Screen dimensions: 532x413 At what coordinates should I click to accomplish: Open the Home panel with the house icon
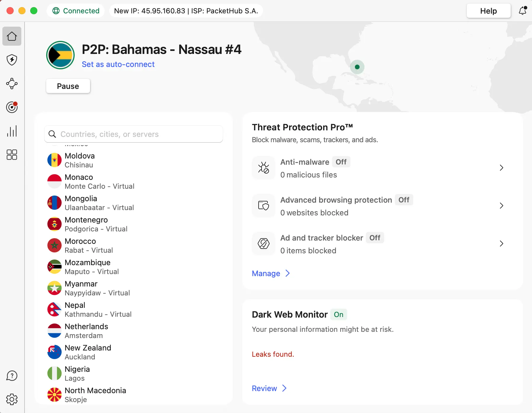tap(12, 36)
